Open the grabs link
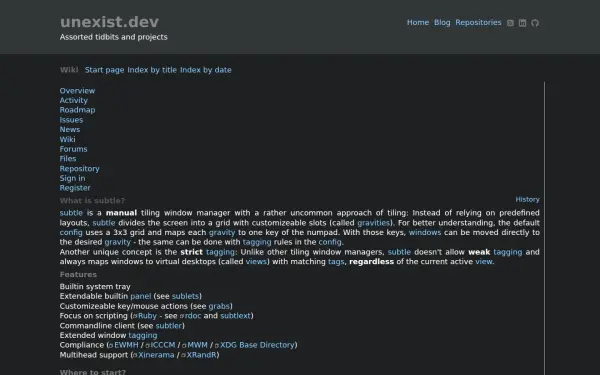The height and width of the screenshot is (375, 600). (x=219, y=306)
